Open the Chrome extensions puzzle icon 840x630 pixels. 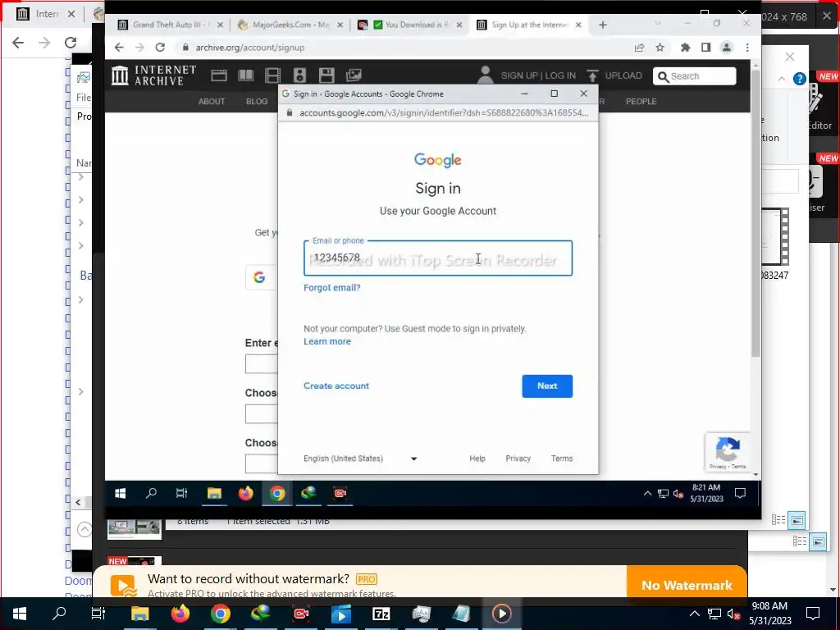click(x=685, y=48)
